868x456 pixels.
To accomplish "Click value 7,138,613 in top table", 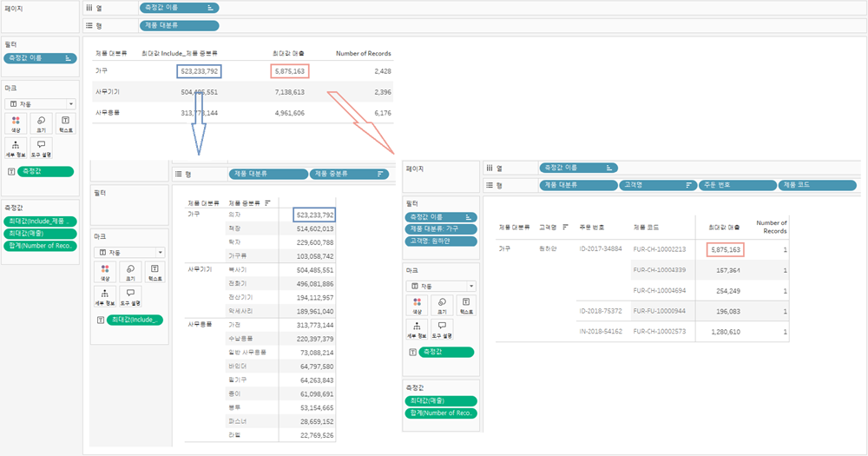I will point(290,92).
